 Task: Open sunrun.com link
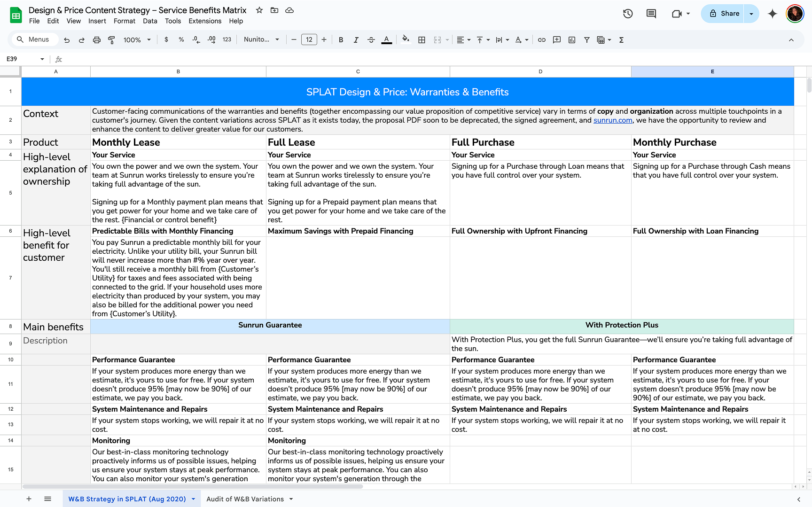(x=613, y=120)
